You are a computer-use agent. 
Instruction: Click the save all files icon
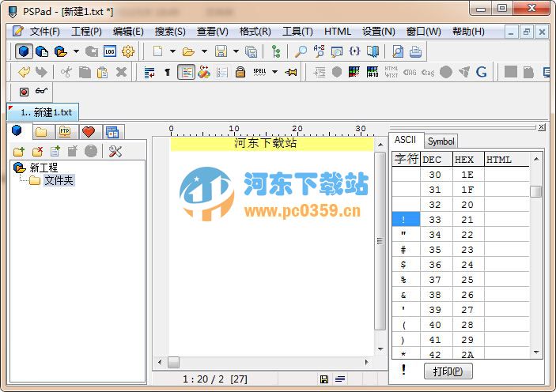251,51
